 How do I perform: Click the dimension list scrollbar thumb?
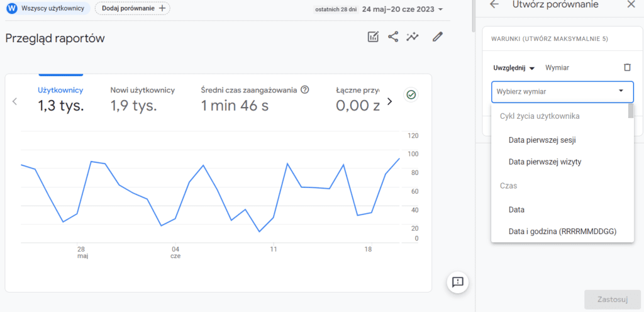[x=630, y=111]
